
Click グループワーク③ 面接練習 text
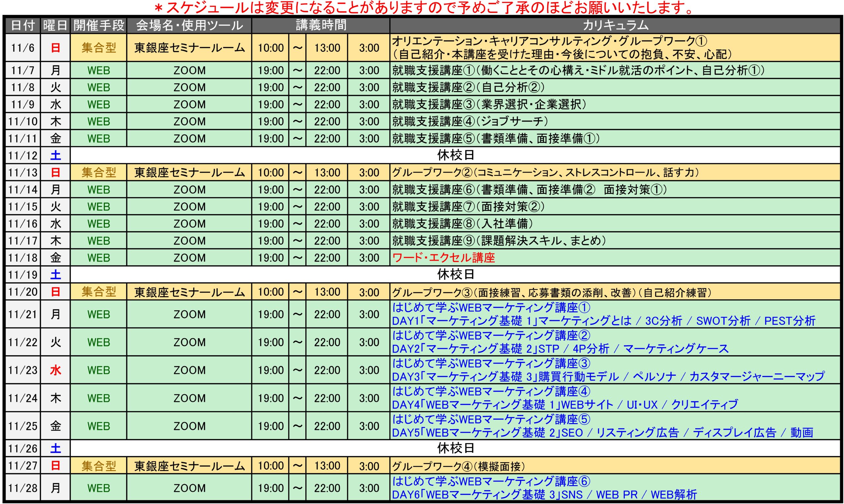551,292
